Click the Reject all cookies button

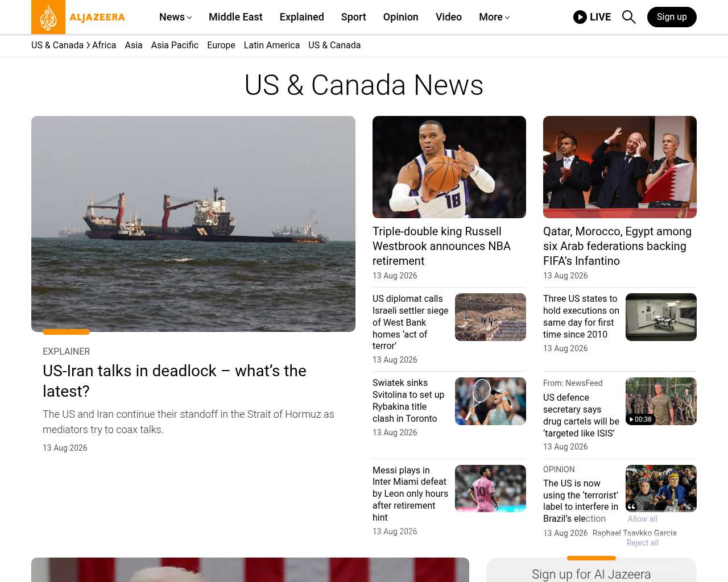coord(643,543)
